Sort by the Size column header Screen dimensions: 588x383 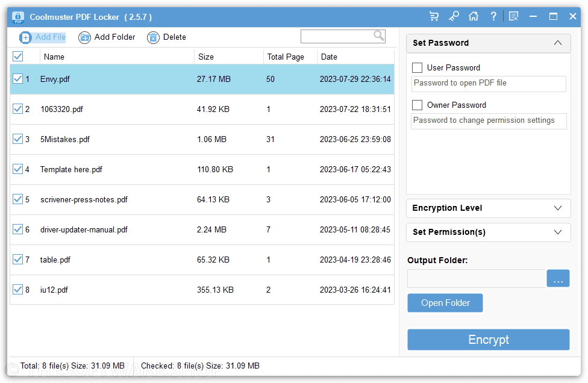tap(206, 57)
